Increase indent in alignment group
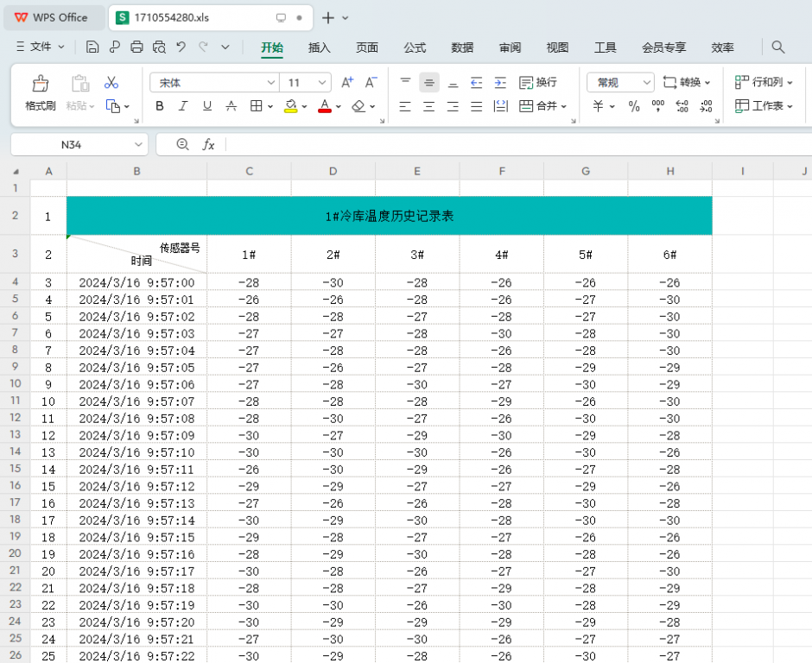Screen dimensions: 812x663 (500, 82)
